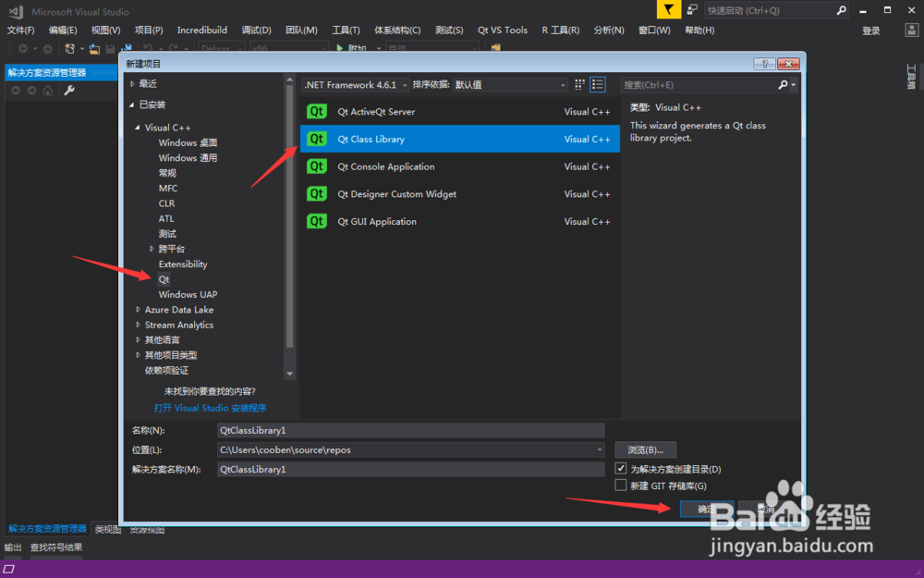
Task: Open the Qt VS Tools menu
Action: [503, 31]
